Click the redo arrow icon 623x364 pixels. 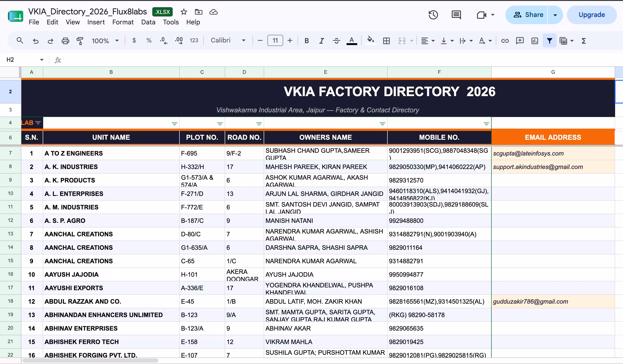50,41
